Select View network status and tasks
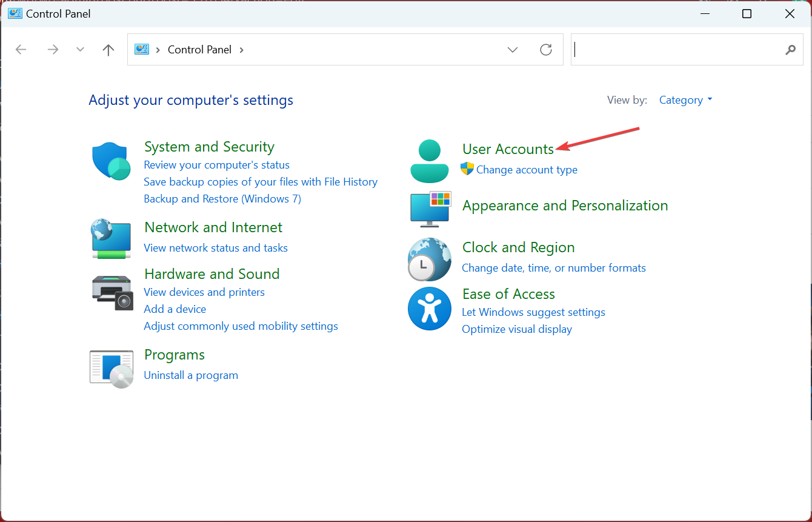This screenshot has height=522, width=812. [x=216, y=248]
